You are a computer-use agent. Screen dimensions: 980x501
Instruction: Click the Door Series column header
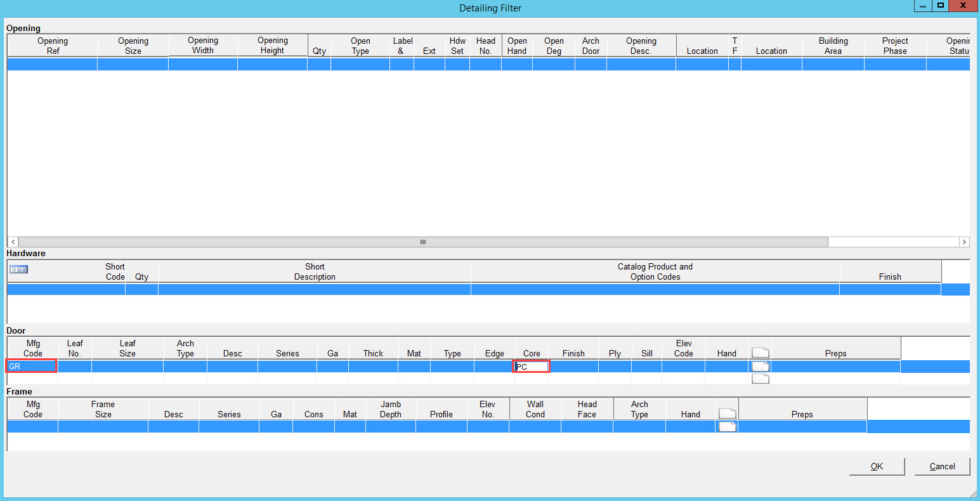coord(287,348)
